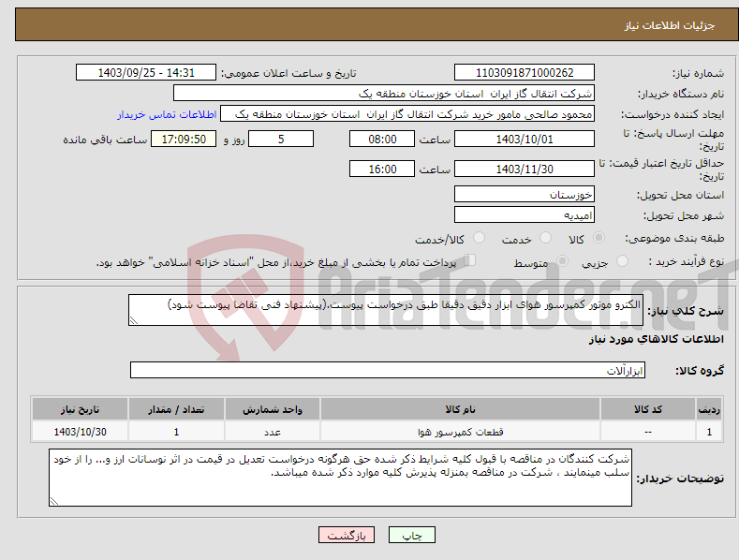Click the response deadline time 08:00

point(382,139)
